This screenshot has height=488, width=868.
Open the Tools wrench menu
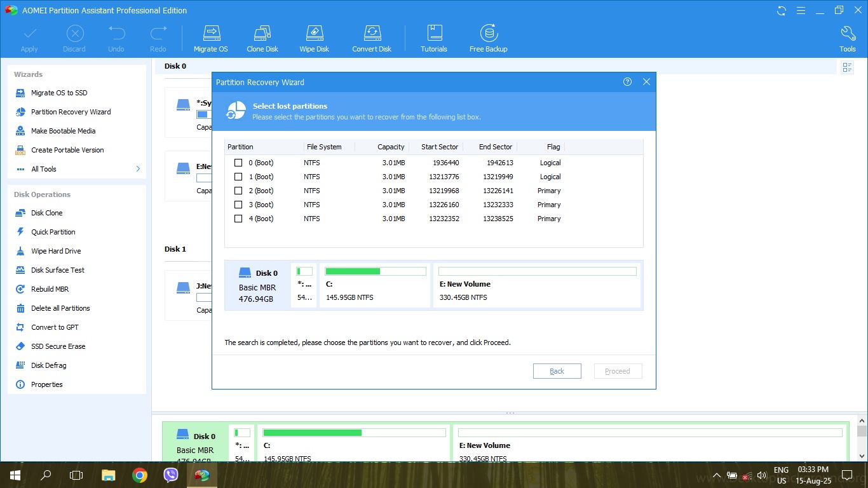(x=847, y=39)
